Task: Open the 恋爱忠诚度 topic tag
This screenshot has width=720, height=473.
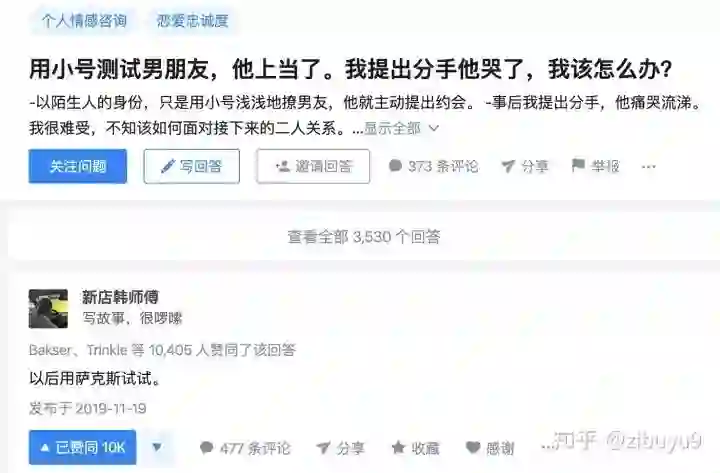Action: point(192,21)
